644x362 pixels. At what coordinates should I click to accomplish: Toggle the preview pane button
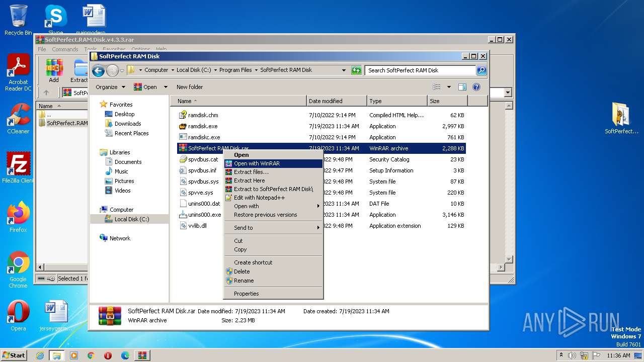click(x=462, y=87)
